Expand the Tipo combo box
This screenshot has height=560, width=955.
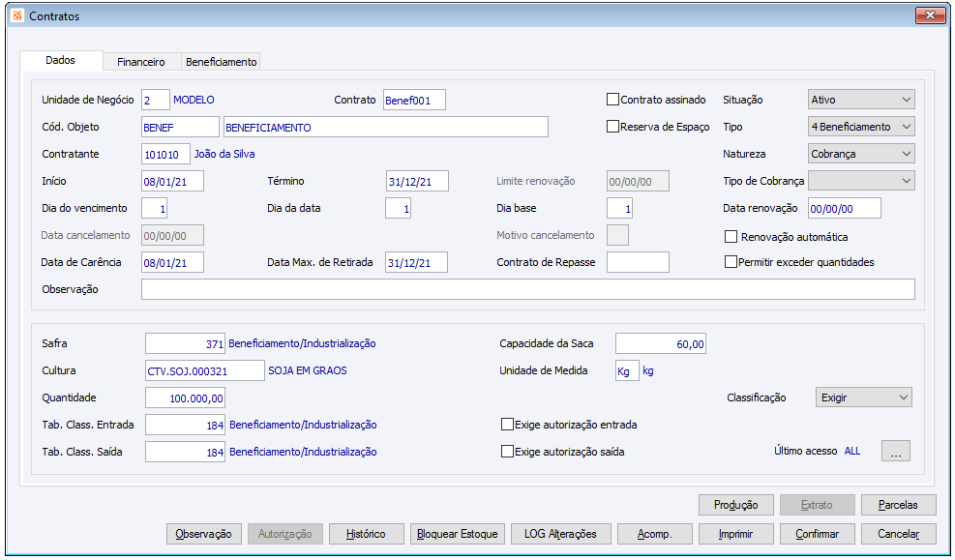(x=860, y=127)
